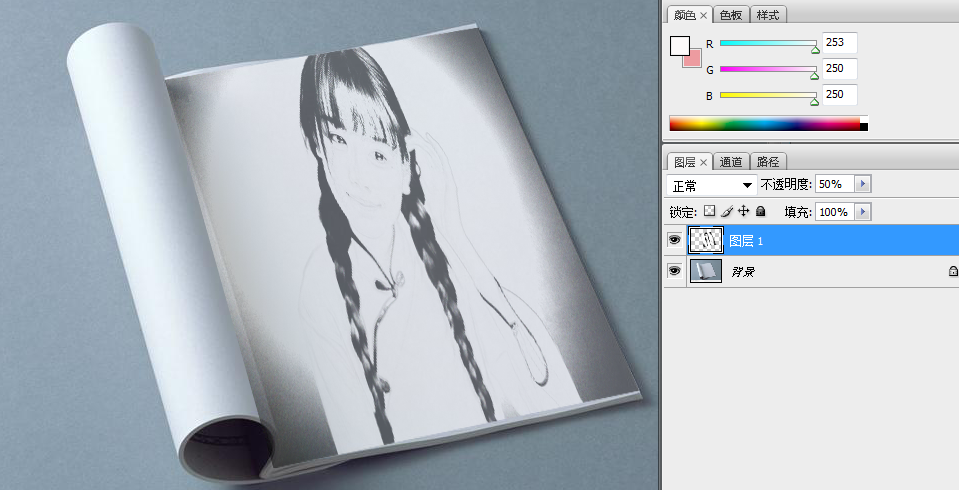Switch to the 样式 tab
This screenshot has width=959, height=490.
pos(768,15)
